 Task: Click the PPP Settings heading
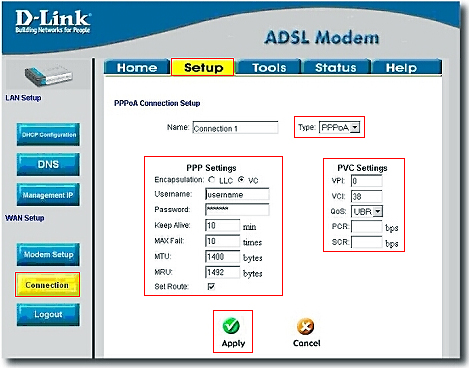(x=211, y=168)
